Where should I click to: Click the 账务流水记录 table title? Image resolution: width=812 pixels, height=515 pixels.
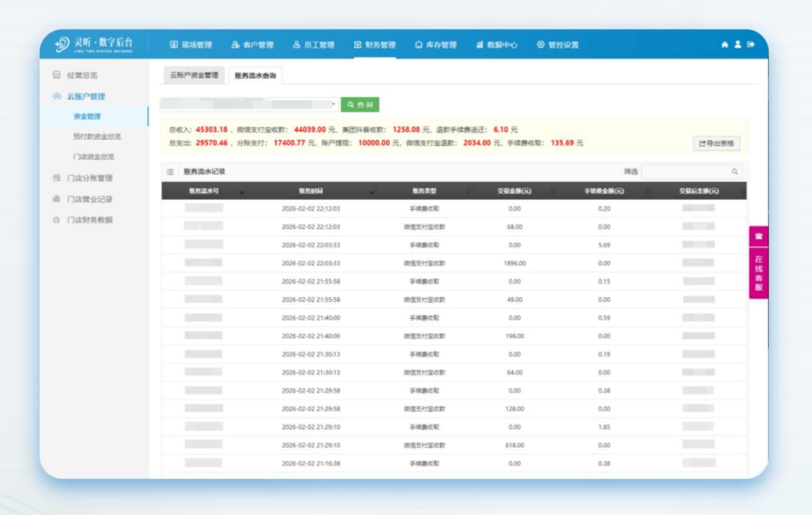point(204,172)
